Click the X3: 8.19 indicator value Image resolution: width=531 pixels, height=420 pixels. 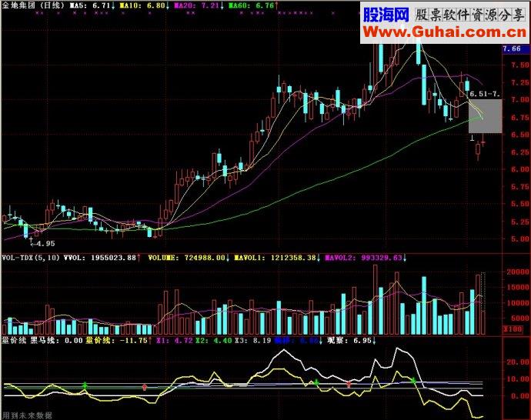tap(252, 340)
